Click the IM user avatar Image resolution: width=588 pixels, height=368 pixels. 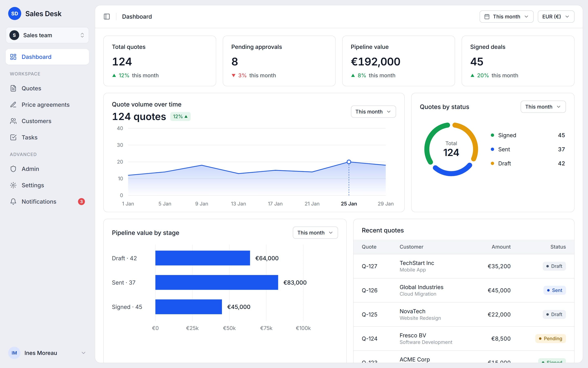pos(14,353)
